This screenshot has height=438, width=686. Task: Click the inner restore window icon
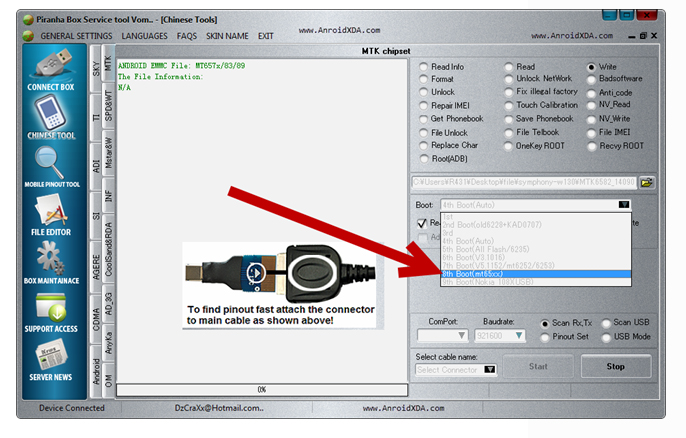click(643, 36)
